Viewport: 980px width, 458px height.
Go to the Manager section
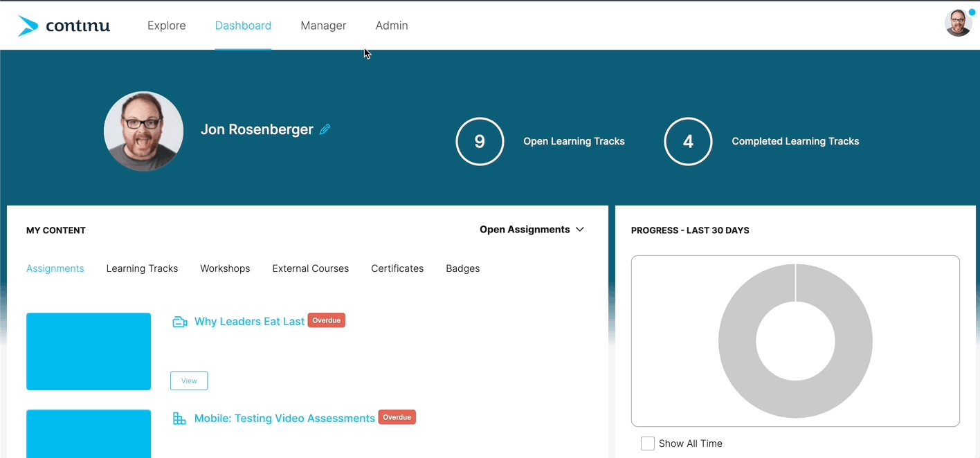click(x=323, y=26)
